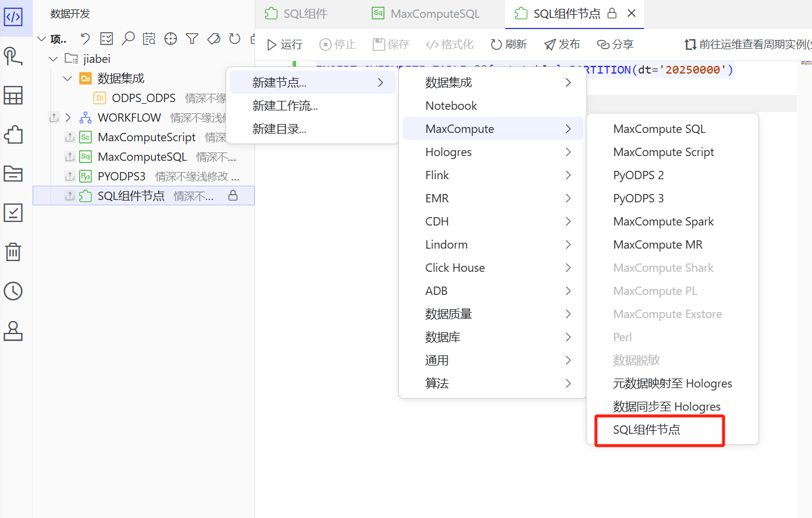Choose PyODPS 2 node type
The height and width of the screenshot is (518, 812).
pos(673,175)
